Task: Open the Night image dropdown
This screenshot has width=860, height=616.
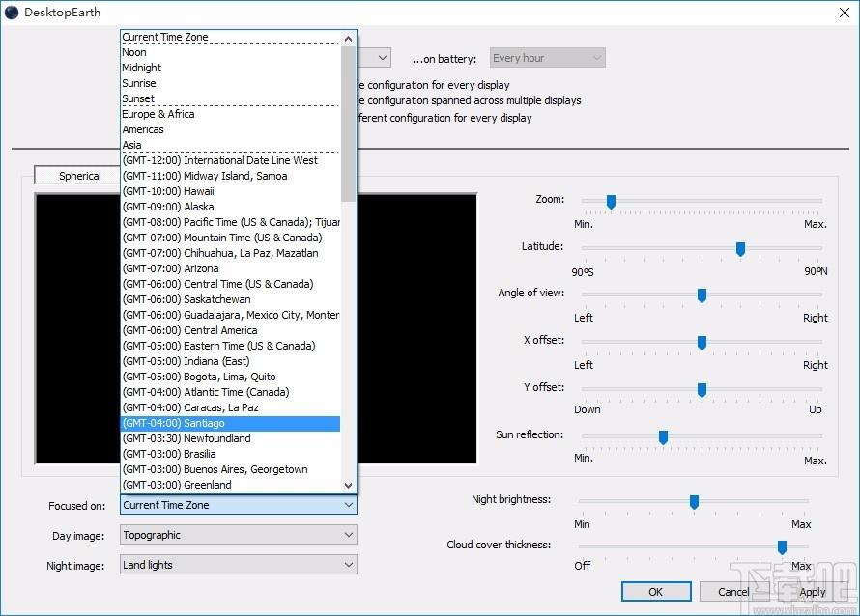Action: pyautogui.click(x=239, y=565)
